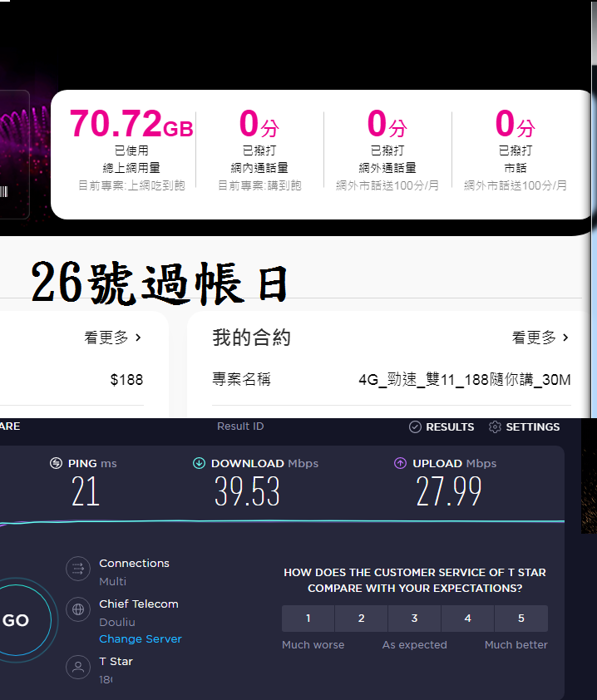The image size is (597, 700).
Task: Click the plan name 4G_勁速_雙11_188隨你講_30M
Action: (465, 379)
